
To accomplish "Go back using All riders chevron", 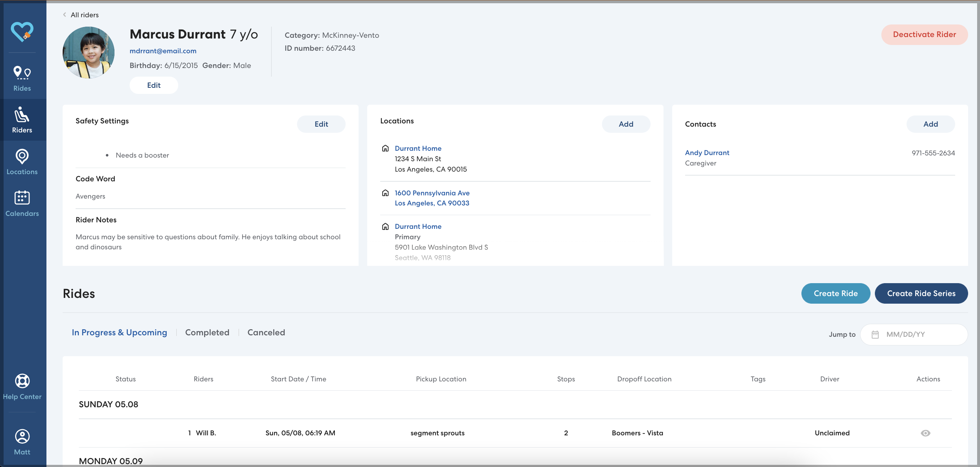I will coord(65,15).
